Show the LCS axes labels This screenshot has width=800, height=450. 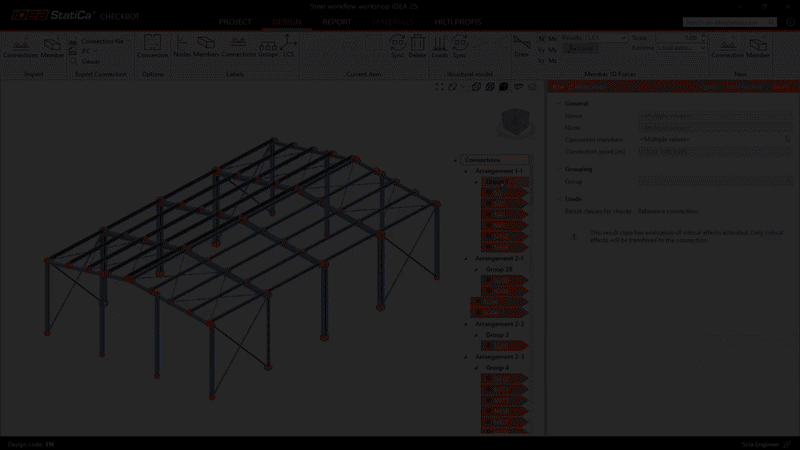click(288, 47)
